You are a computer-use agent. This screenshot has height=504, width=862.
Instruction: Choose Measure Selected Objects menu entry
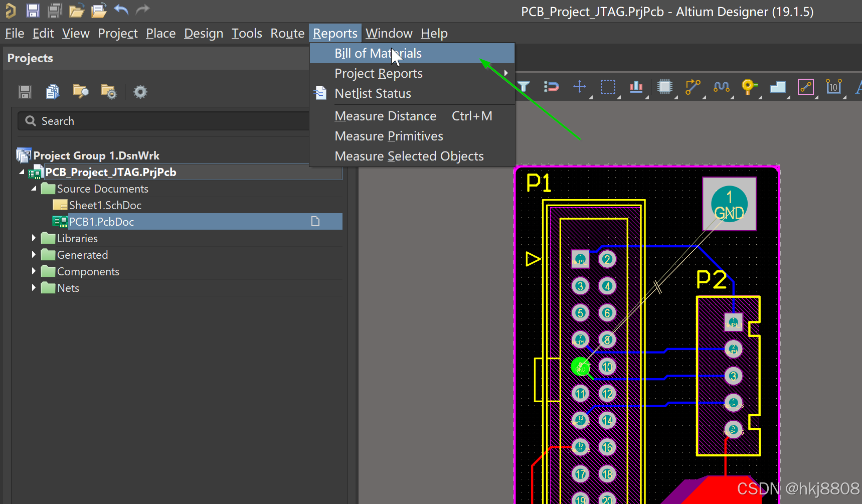412,156
